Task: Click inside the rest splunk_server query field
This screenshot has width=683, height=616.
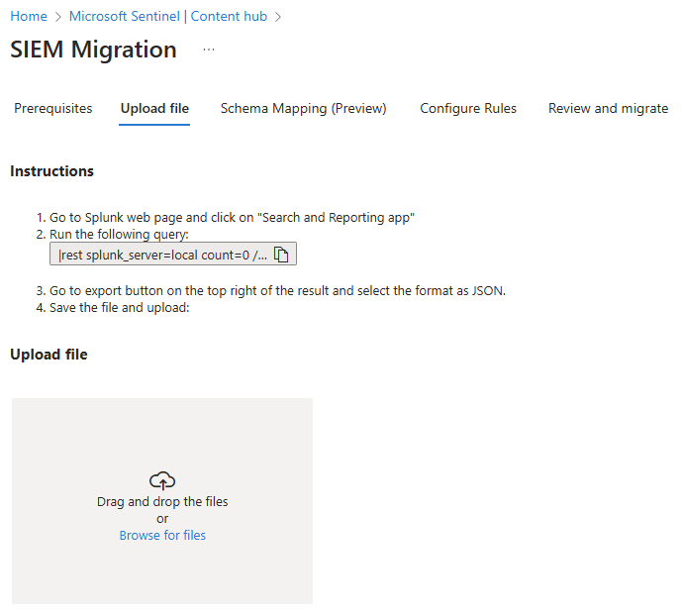Action: (x=163, y=255)
